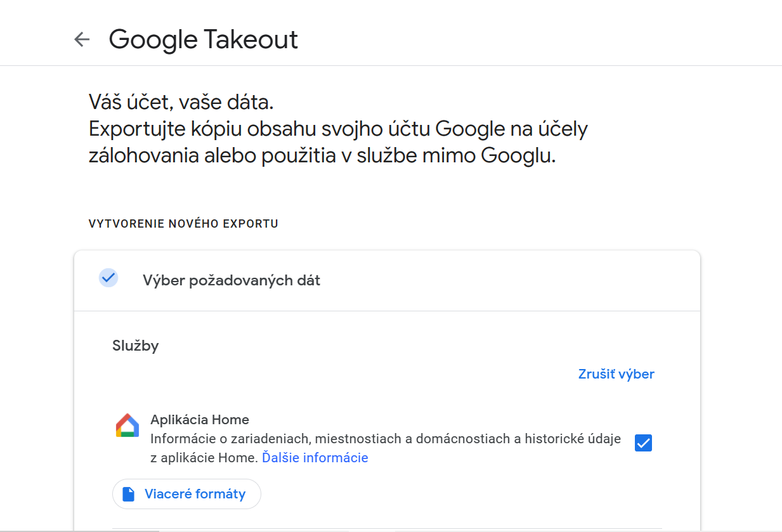
Task: Open the Viaceré formáty format options
Action: coord(186,494)
